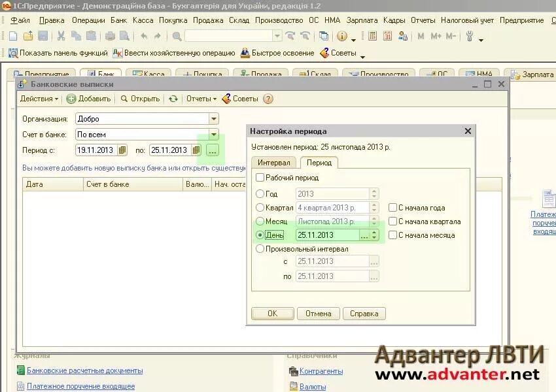Click the stepper arrows of День field
Viewport: 556px width, 392px height.
[x=374, y=235]
